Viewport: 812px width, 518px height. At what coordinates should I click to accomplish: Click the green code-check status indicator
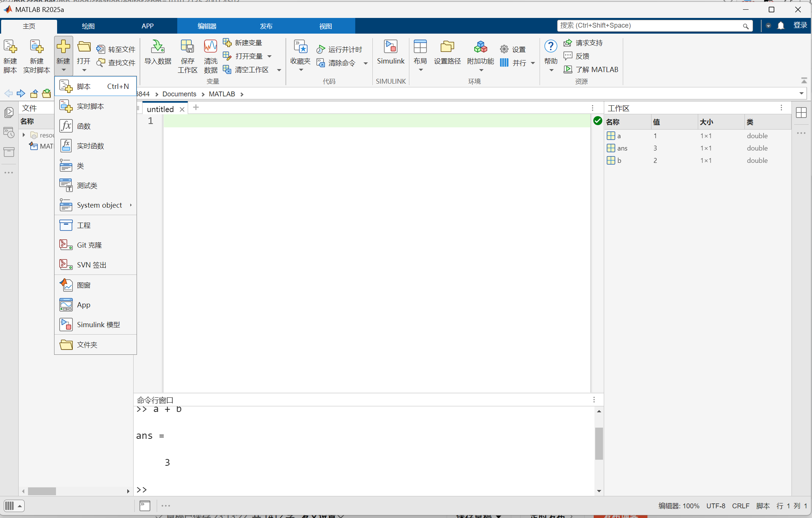coord(597,121)
